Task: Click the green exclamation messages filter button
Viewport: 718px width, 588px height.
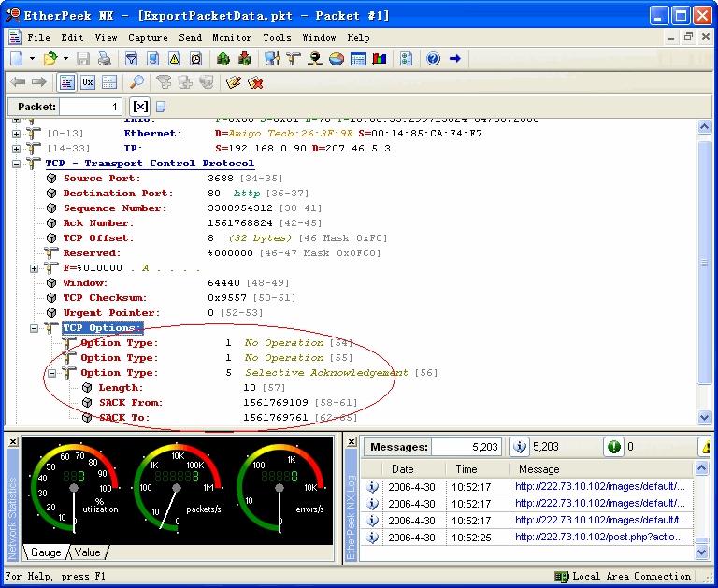Action: pyautogui.click(x=613, y=447)
